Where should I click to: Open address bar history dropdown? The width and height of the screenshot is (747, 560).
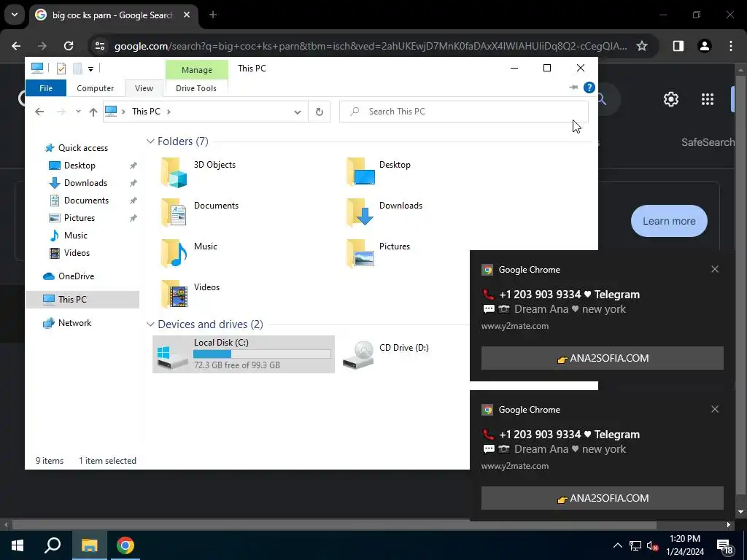click(x=298, y=112)
